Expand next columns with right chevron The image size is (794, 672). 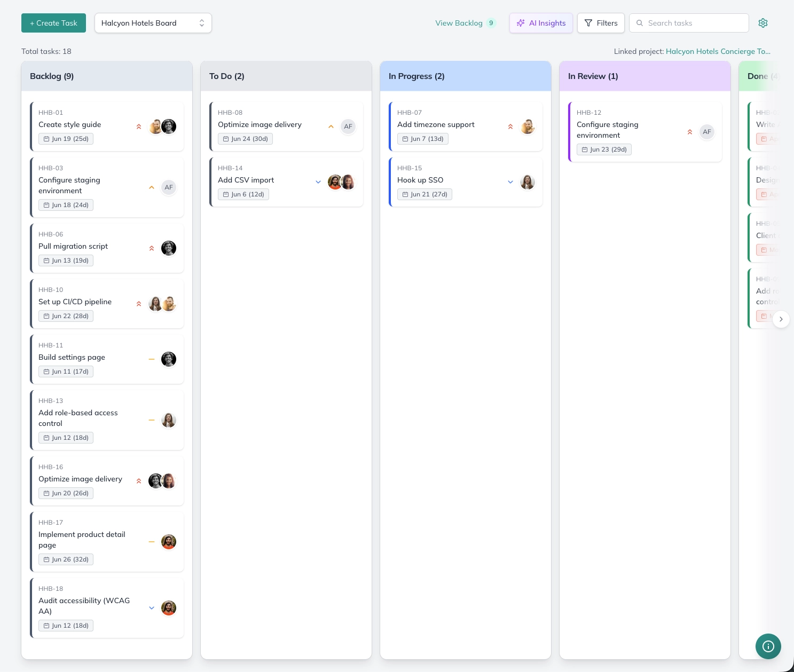point(781,319)
